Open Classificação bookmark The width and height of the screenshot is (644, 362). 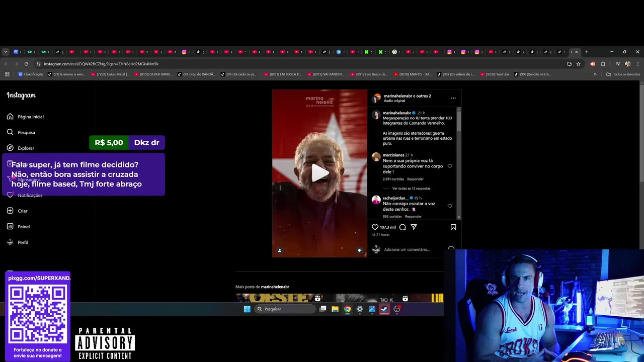point(31,74)
